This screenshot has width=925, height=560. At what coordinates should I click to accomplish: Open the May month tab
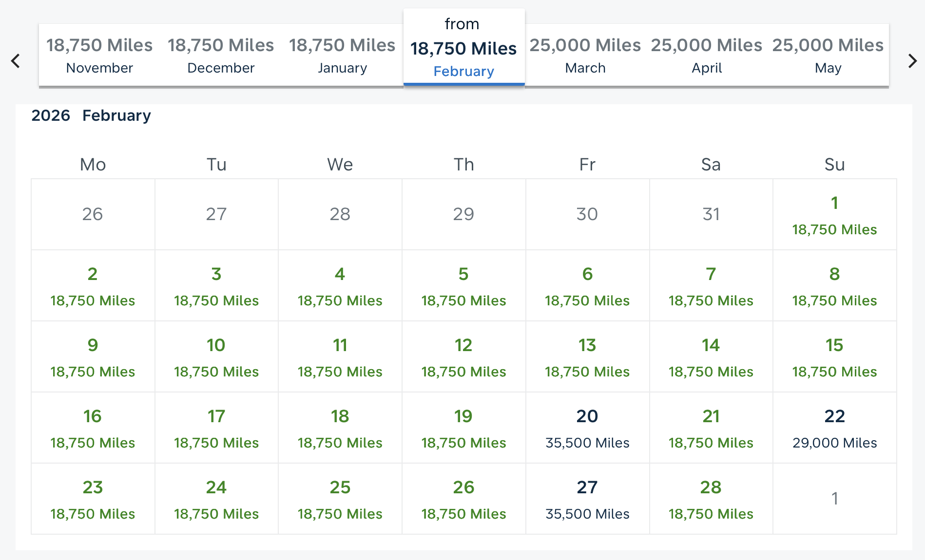[x=828, y=56]
